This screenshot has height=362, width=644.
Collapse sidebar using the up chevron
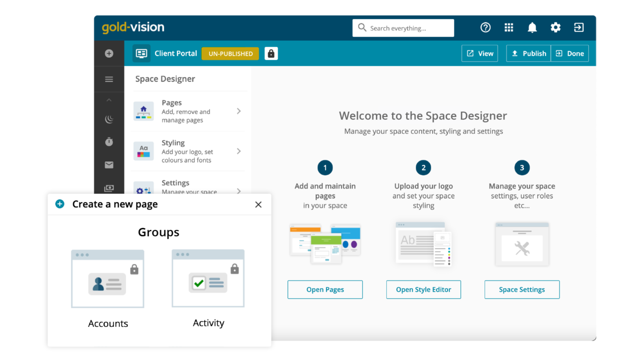click(x=109, y=101)
